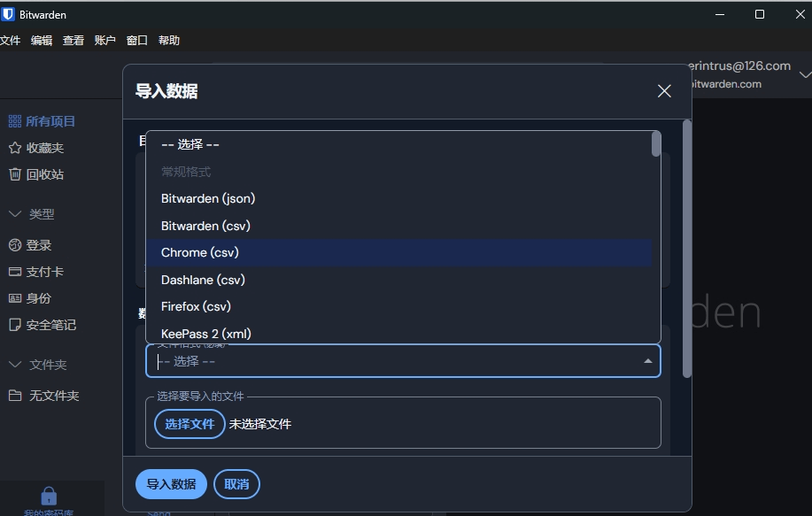Select the Favorites star icon
Viewport: 812px width, 516px height.
[15, 148]
